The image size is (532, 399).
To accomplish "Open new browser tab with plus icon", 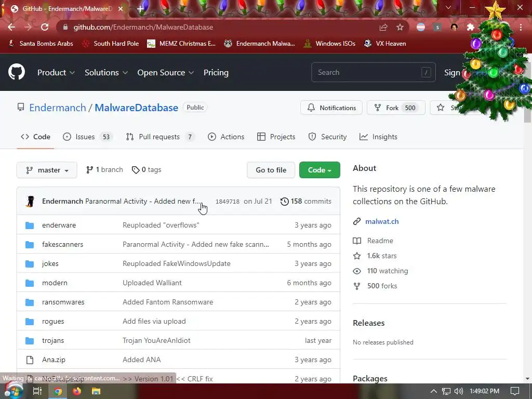I will 140,9.
